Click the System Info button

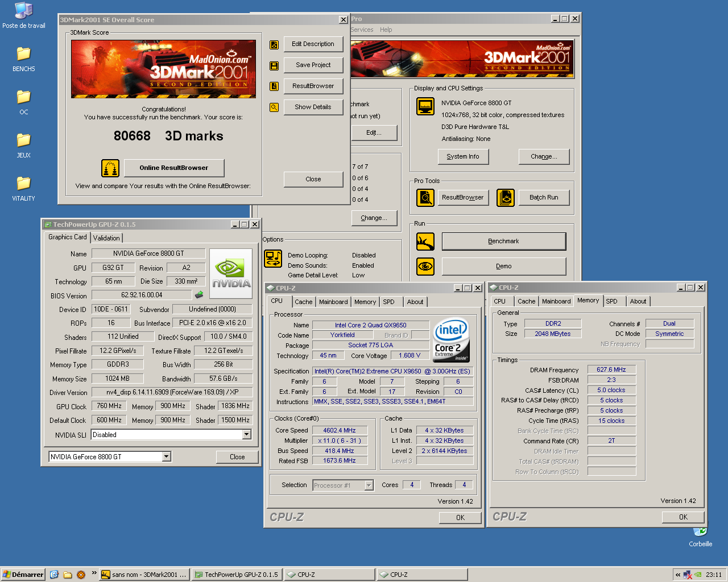click(463, 157)
